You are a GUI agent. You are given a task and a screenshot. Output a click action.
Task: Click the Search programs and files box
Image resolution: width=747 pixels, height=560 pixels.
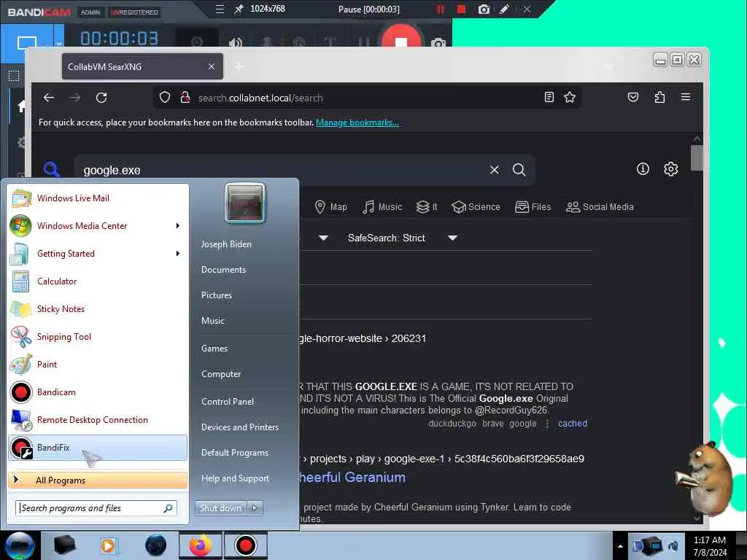96,508
